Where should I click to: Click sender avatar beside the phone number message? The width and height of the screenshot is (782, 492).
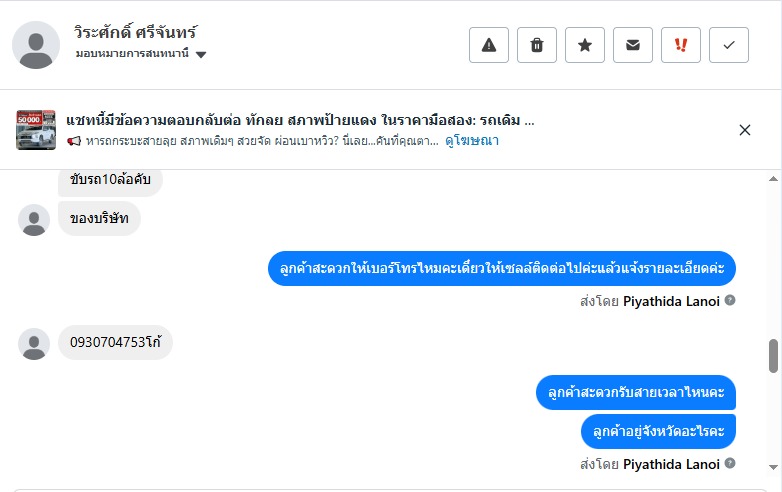[x=34, y=343]
